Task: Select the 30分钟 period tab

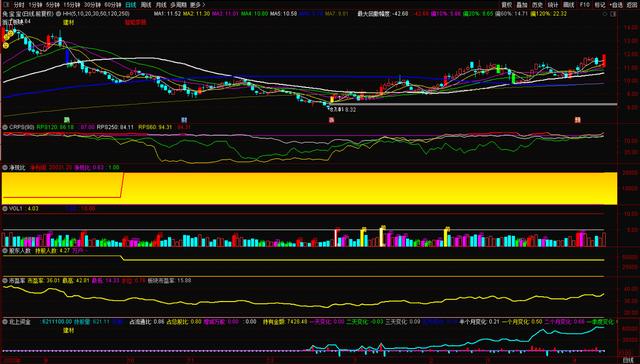Action: coord(92,5)
